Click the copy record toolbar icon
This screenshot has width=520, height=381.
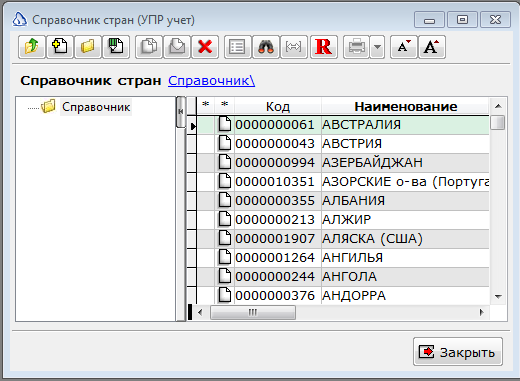pos(149,47)
